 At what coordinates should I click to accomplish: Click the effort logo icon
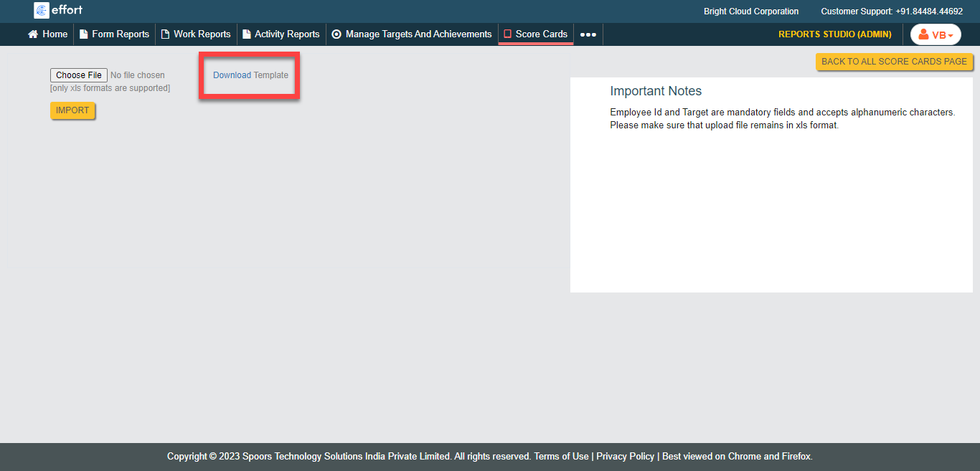(42, 11)
